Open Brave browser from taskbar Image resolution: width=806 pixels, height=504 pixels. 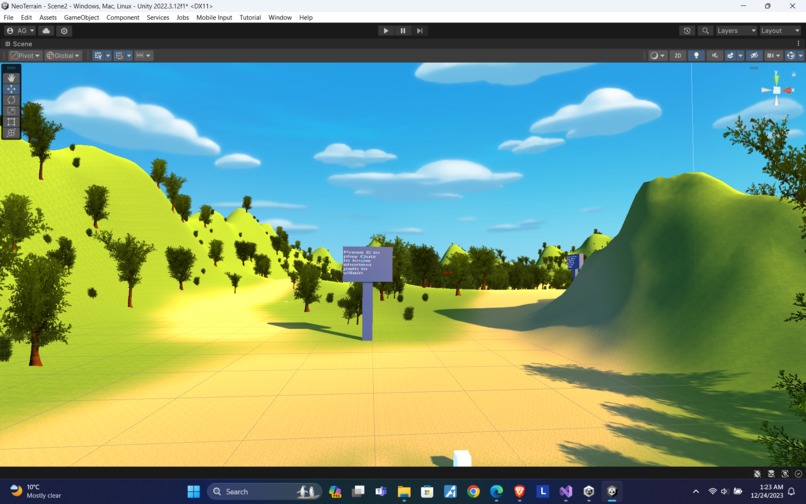coord(519,492)
